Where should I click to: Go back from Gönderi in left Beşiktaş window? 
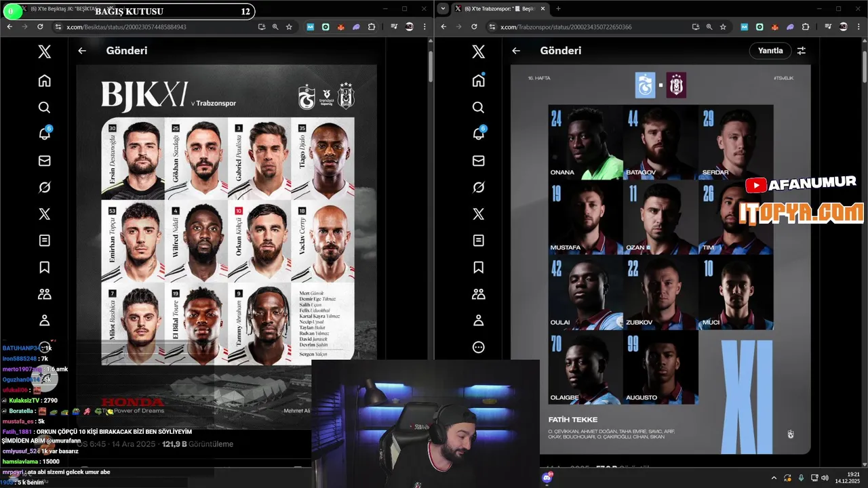coord(82,51)
